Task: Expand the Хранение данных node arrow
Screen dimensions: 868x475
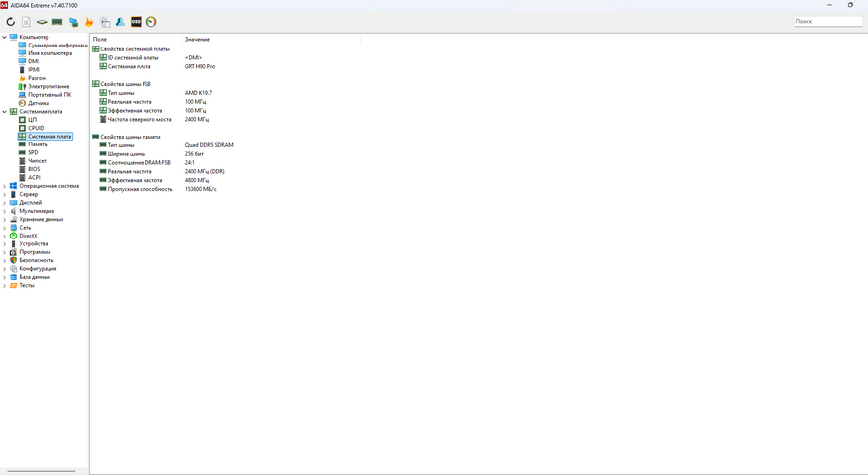Action: coord(4,220)
